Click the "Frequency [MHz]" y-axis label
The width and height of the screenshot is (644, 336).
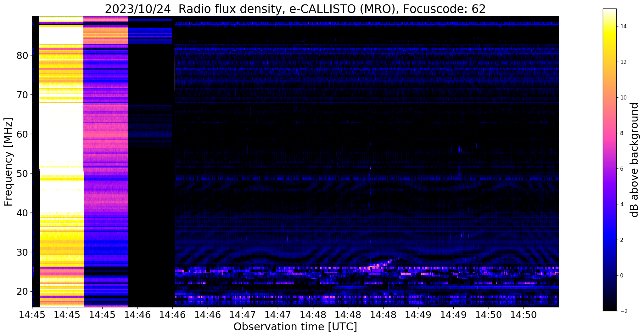8,162
